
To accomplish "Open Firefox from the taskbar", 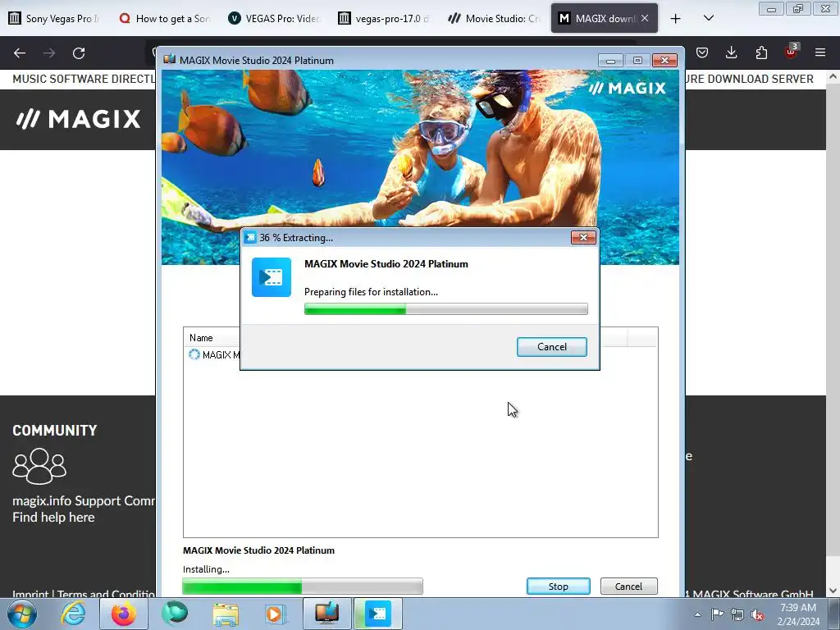I will tap(124, 614).
